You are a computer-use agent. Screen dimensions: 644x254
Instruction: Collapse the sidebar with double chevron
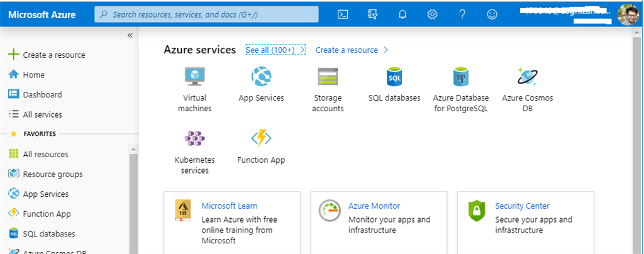click(x=130, y=35)
